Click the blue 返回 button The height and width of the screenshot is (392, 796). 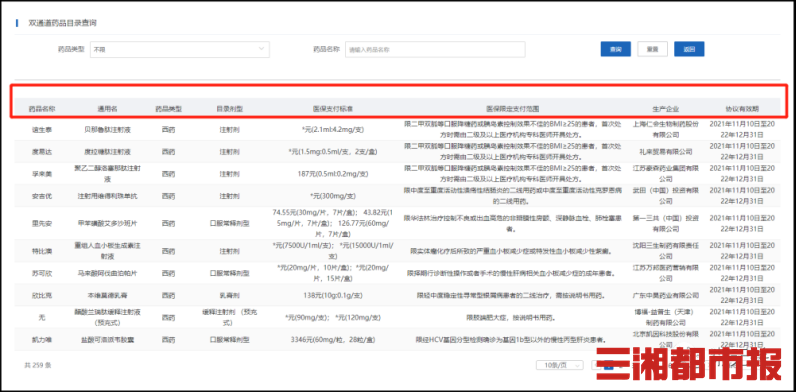(x=689, y=49)
